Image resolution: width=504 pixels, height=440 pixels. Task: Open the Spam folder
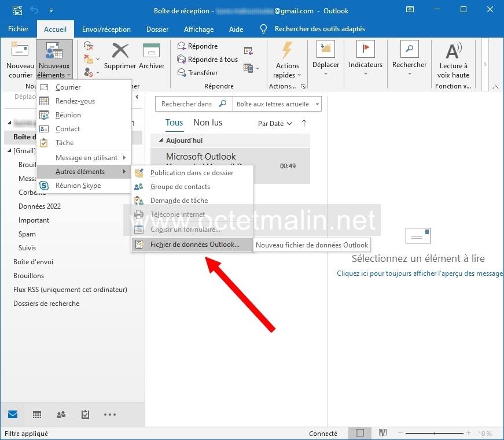click(x=27, y=234)
